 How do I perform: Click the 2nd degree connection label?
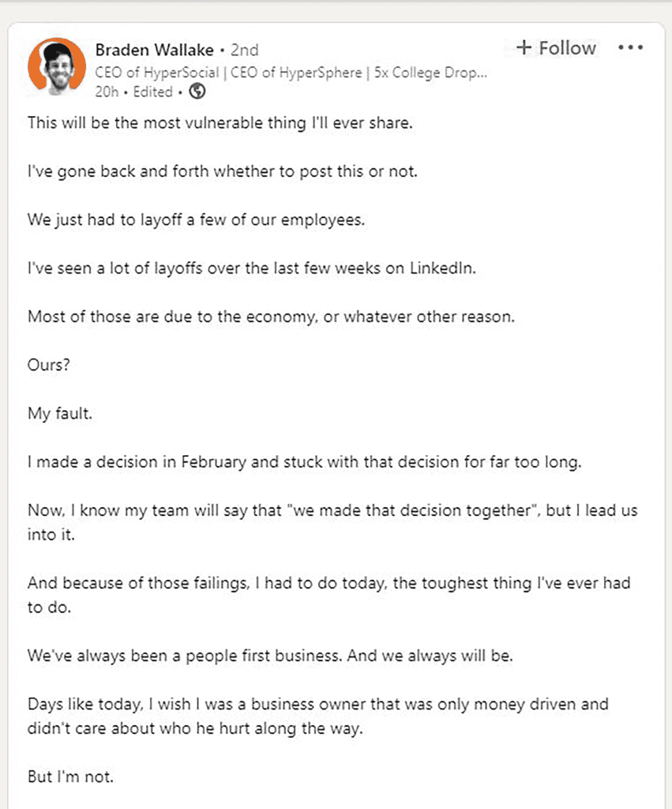244,51
